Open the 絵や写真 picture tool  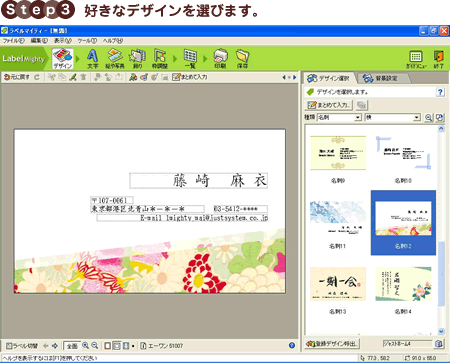[115, 59]
